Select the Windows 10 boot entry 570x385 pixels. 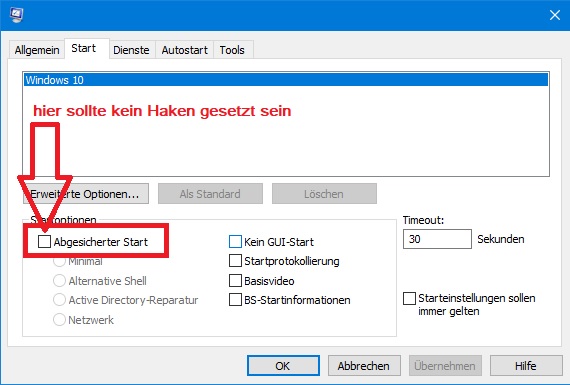point(286,80)
